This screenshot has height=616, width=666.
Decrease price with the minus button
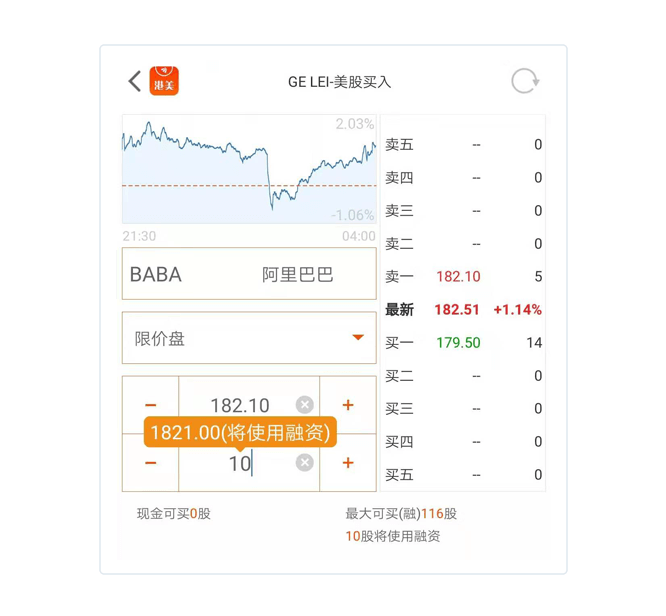150,405
